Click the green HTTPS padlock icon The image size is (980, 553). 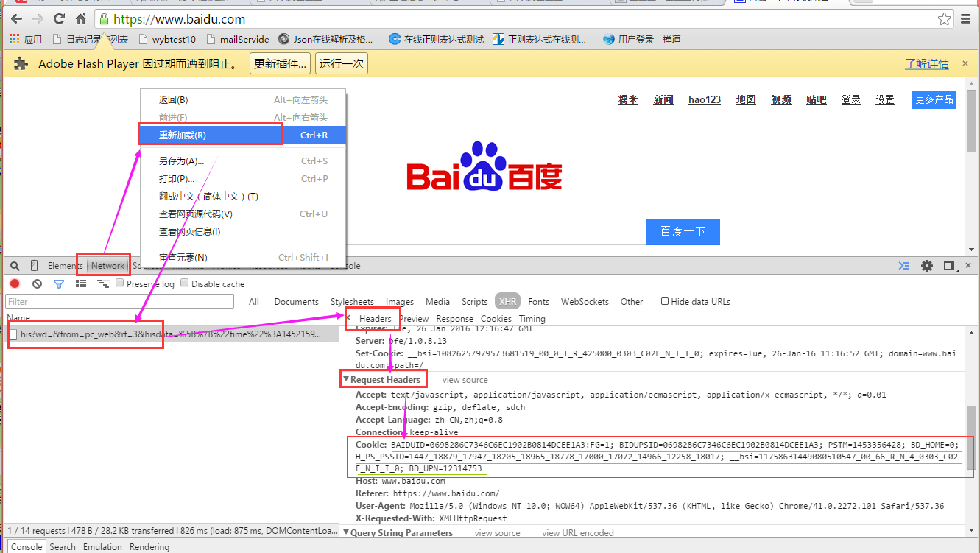pyautogui.click(x=104, y=19)
